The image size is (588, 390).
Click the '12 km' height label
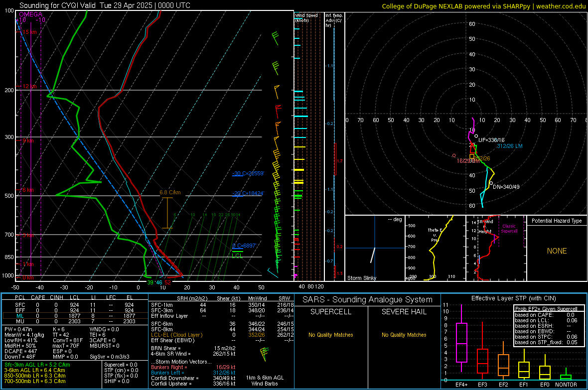[x=29, y=86]
